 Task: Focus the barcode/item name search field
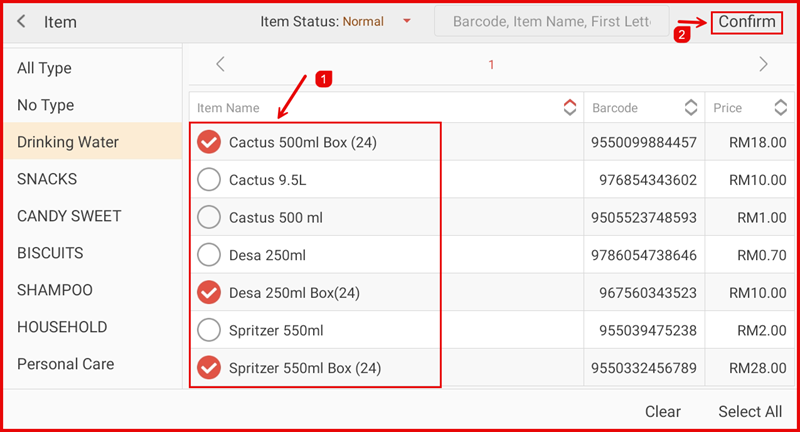coord(550,21)
